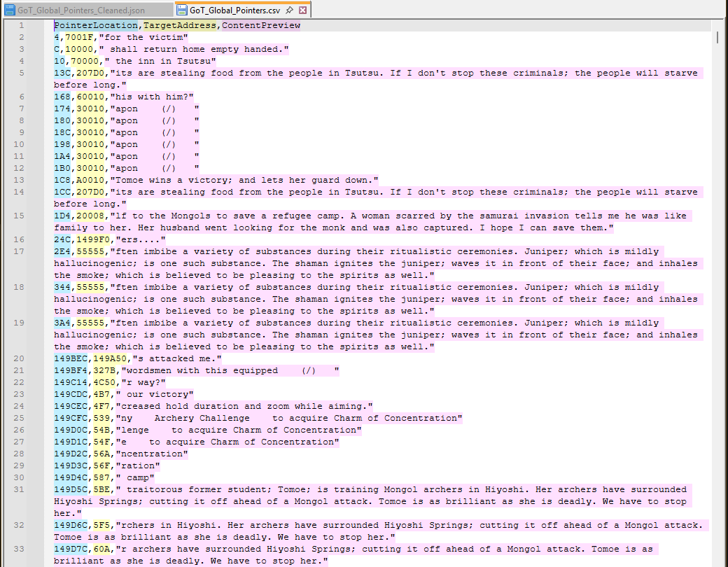Click the text "our victory" on line 23

(157, 394)
